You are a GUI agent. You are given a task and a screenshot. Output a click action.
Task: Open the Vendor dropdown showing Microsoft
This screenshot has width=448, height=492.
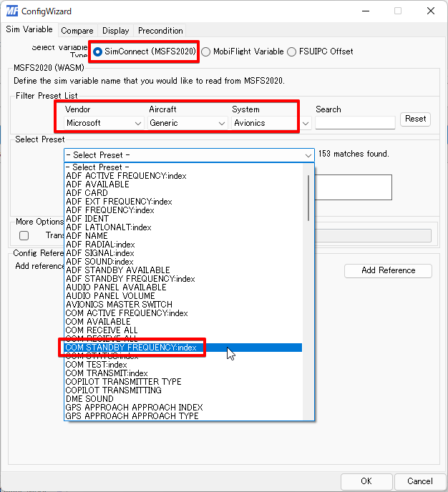coord(104,123)
